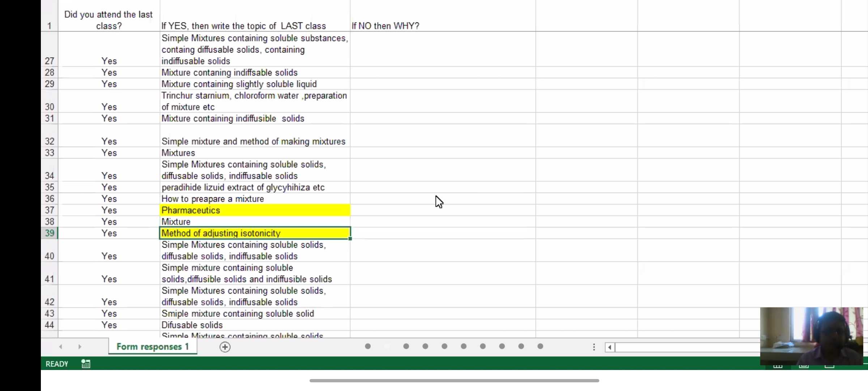The height and width of the screenshot is (391, 868).
Task: Click READY status bar label
Action: (57, 364)
